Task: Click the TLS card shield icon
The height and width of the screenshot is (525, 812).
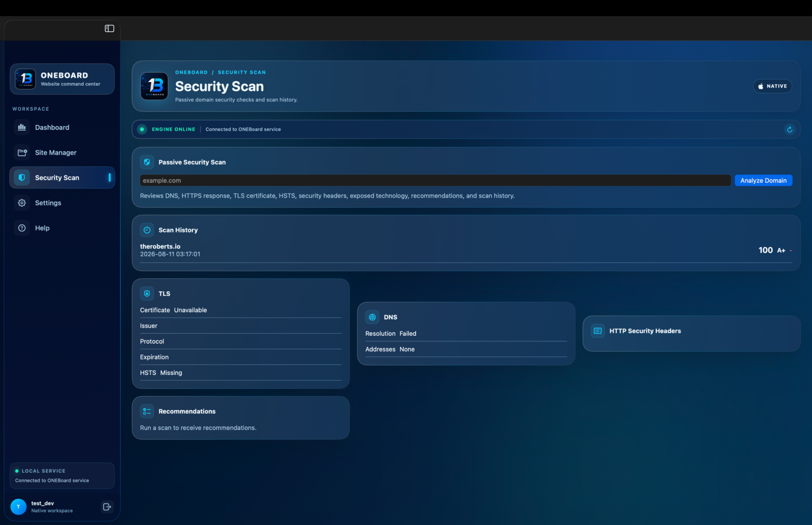Action: (147, 294)
